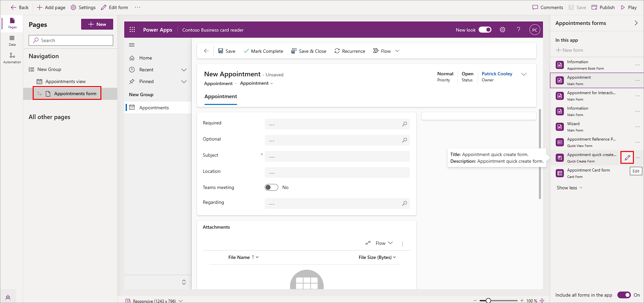Click the Regarding field lookup search icon

point(405,203)
